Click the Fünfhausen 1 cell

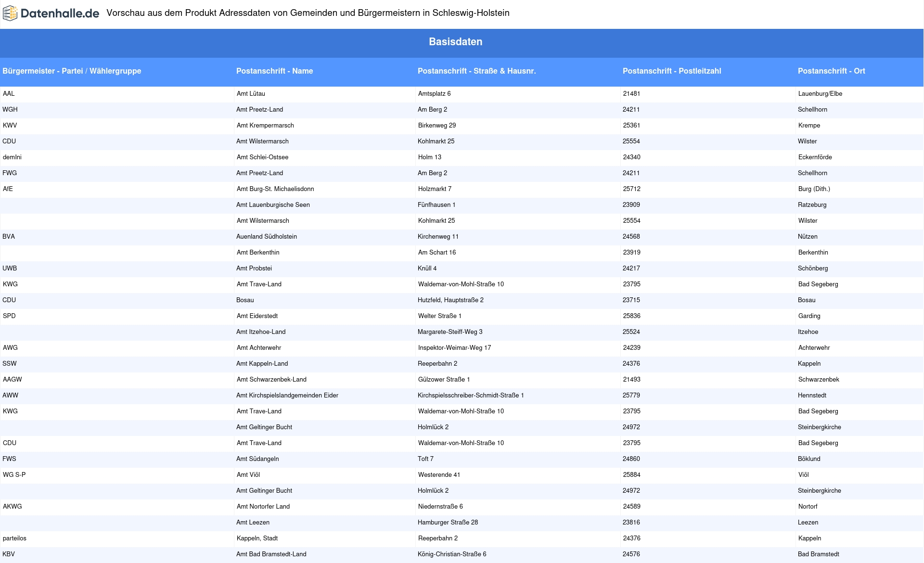(436, 205)
